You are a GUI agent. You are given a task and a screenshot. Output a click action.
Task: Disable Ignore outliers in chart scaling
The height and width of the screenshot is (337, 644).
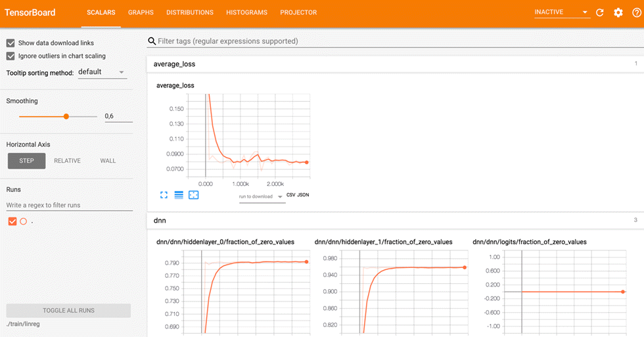click(11, 56)
